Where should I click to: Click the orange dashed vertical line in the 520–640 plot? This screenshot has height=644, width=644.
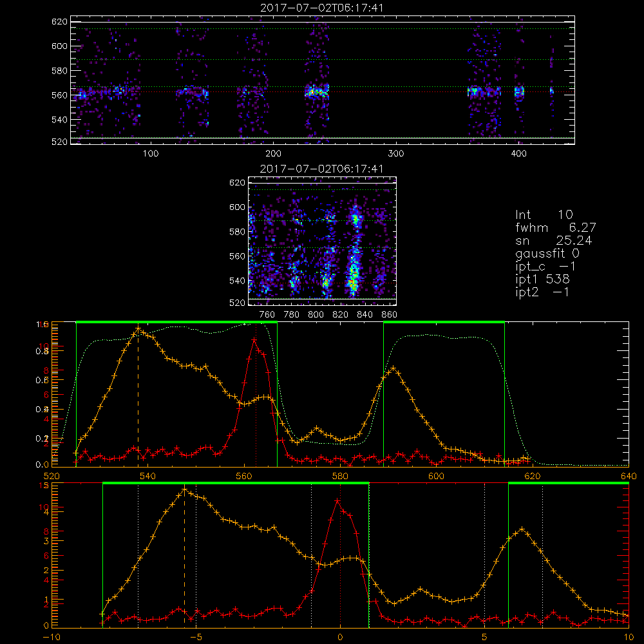click(x=138, y=396)
